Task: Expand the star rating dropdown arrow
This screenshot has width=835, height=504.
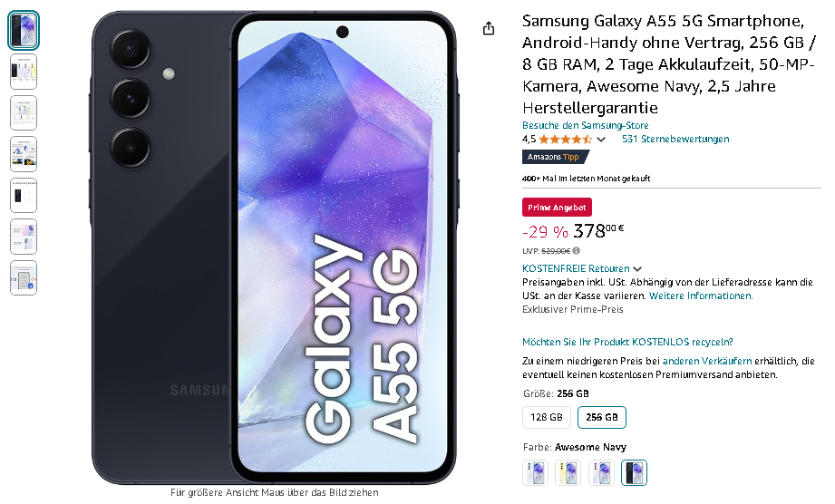Action: pyautogui.click(x=601, y=140)
